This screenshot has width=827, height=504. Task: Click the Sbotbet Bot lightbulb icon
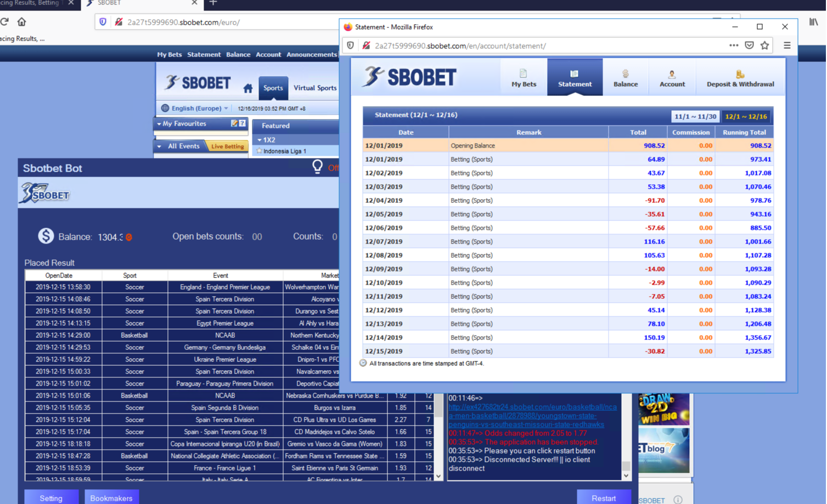point(317,166)
